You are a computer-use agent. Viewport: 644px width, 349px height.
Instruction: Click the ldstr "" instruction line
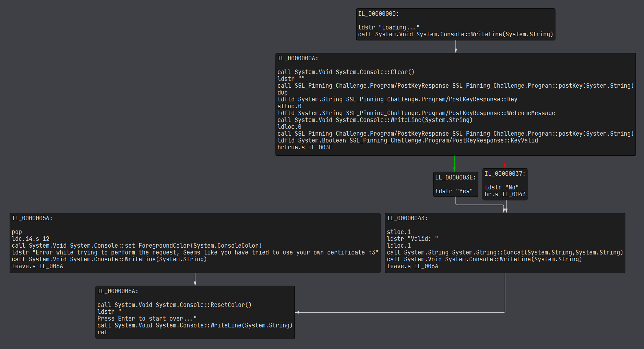pos(291,79)
